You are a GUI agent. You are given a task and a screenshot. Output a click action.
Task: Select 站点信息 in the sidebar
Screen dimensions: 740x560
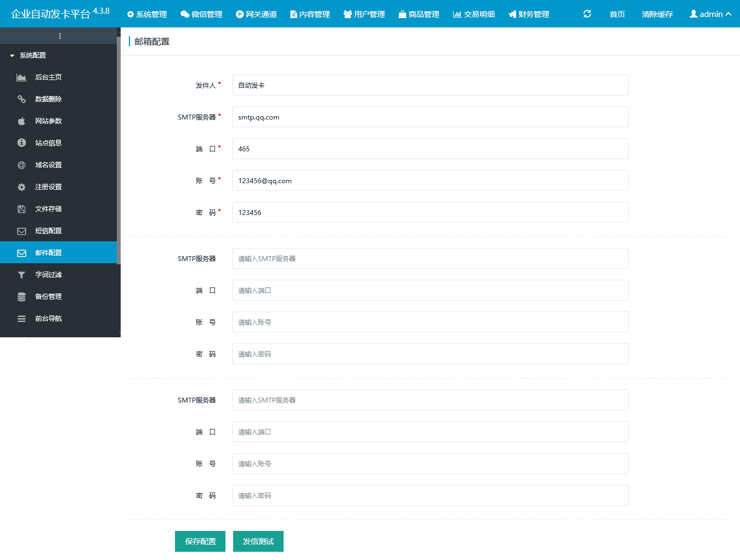coord(59,143)
